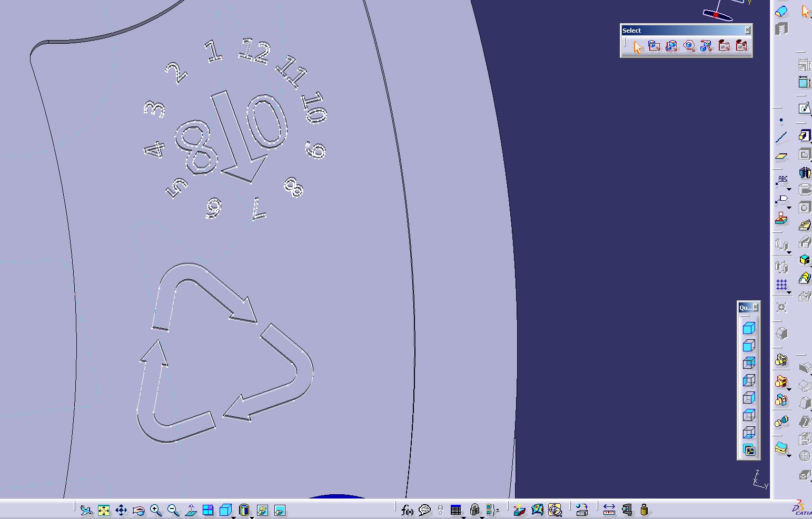Image resolution: width=812 pixels, height=519 pixels.
Task: Click the Swap visible space icon
Action: [280, 510]
